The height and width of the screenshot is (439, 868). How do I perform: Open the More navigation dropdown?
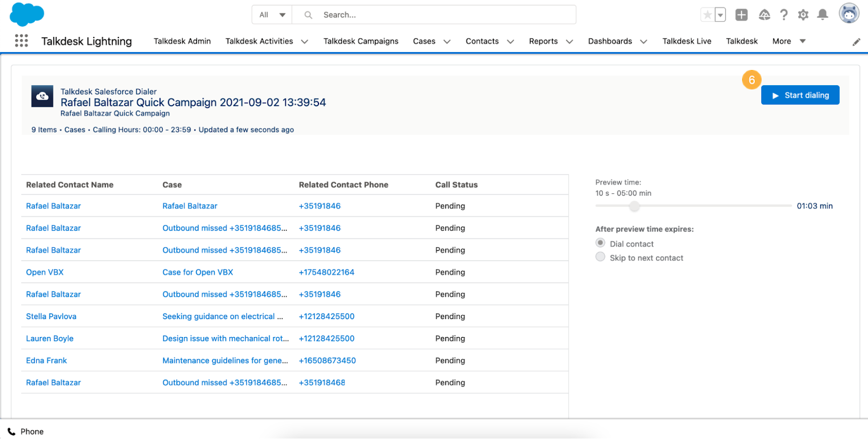pyautogui.click(x=789, y=41)
